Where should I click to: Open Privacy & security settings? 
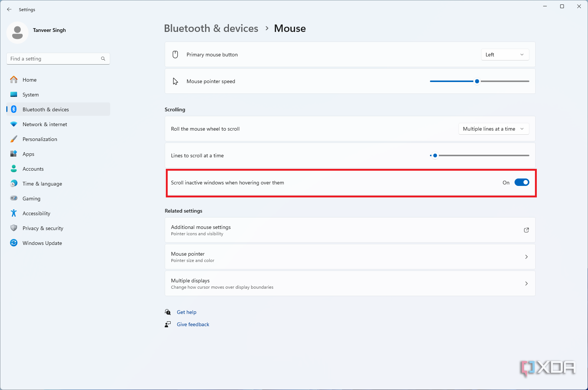[58, 228]
